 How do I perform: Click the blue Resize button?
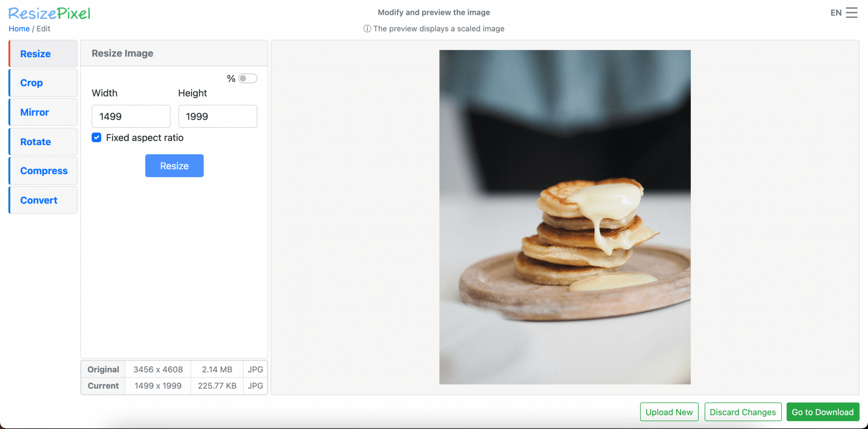[x=174, y=166]
